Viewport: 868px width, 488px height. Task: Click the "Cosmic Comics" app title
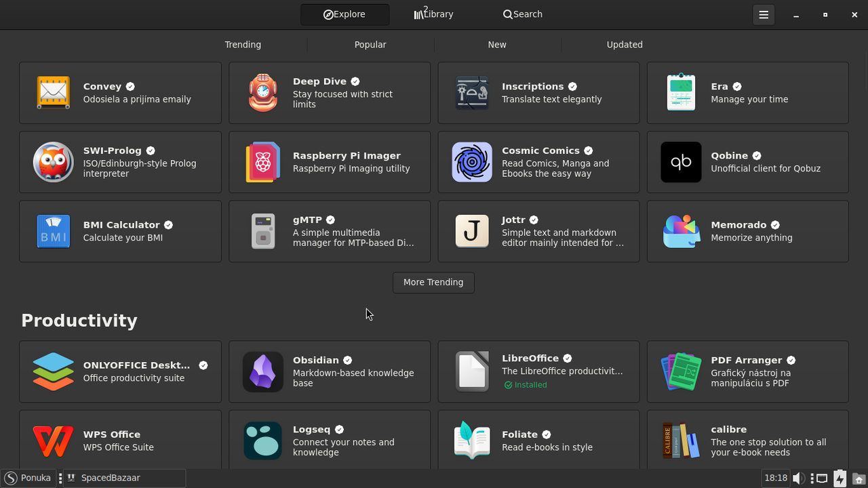pos(540,150)
